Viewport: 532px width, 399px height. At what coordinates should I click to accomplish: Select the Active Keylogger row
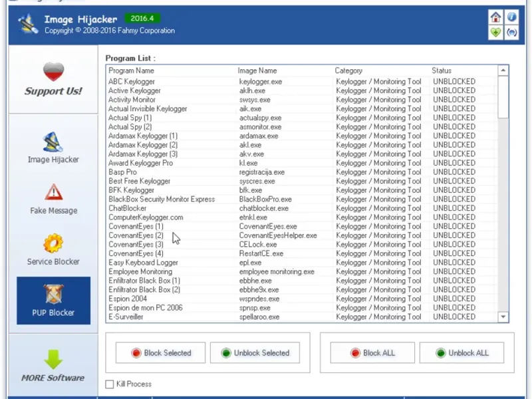pos(301,90)
